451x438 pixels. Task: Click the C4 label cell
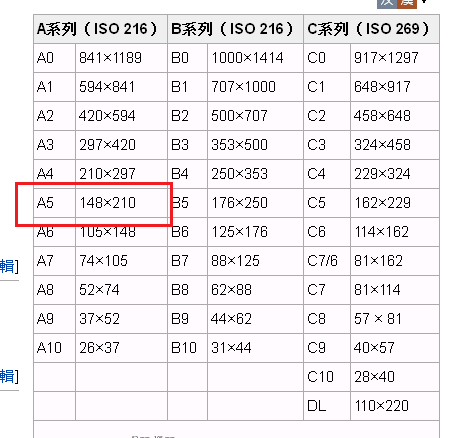(327, 174)
